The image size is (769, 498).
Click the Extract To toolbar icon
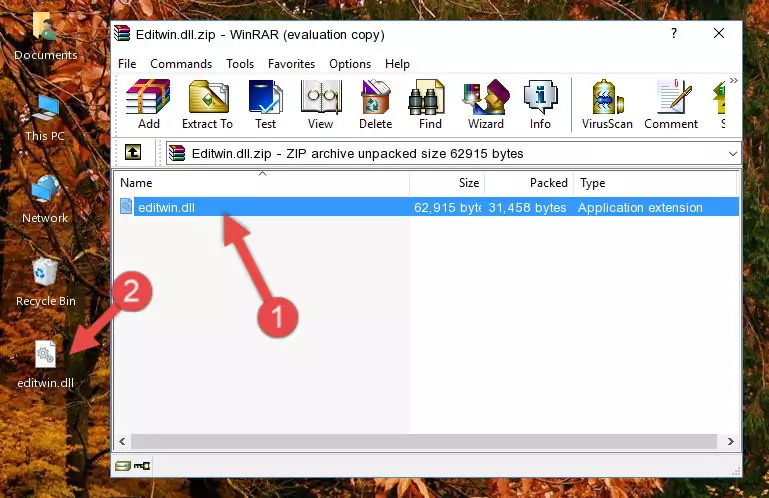click(207, 104)
